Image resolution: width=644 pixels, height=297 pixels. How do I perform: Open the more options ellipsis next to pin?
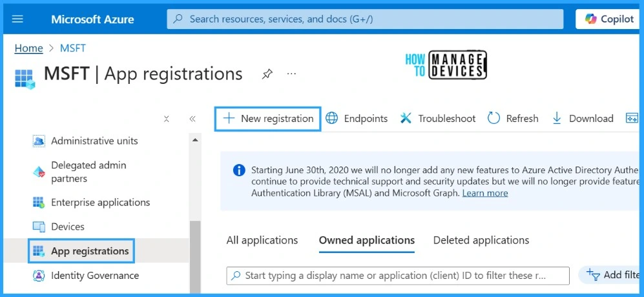(291, 74)
